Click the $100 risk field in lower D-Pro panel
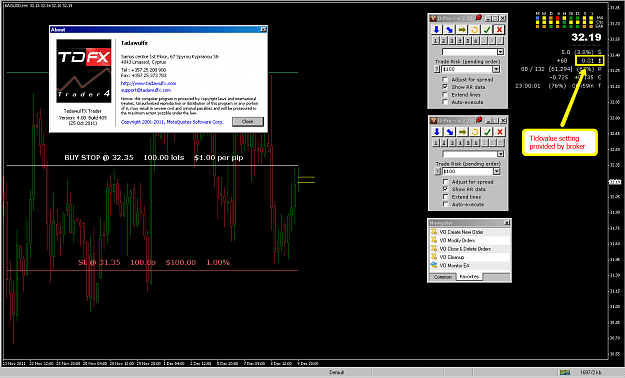 click(x=467, y=171)
